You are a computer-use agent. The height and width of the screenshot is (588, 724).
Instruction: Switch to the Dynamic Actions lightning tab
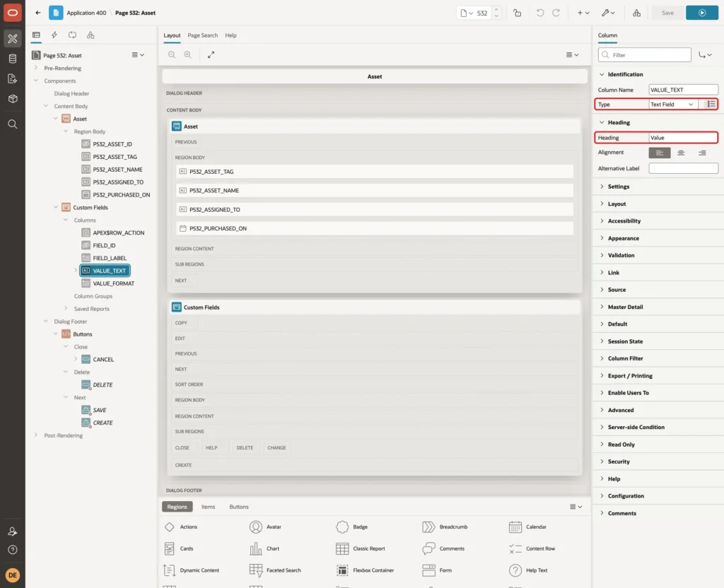[x=54, y=35]
